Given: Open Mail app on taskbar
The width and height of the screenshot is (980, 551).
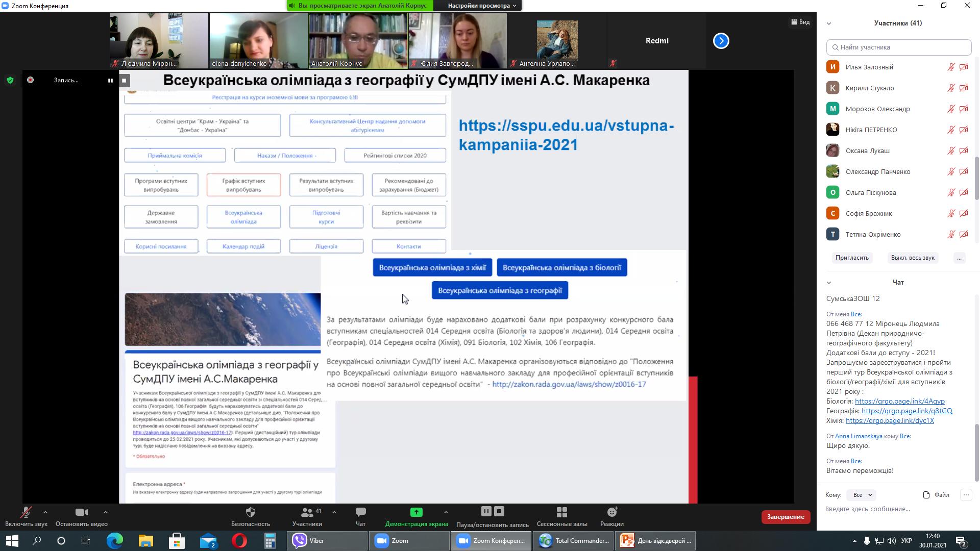Looking at the screenshot, I should click(x=208, y=541).
